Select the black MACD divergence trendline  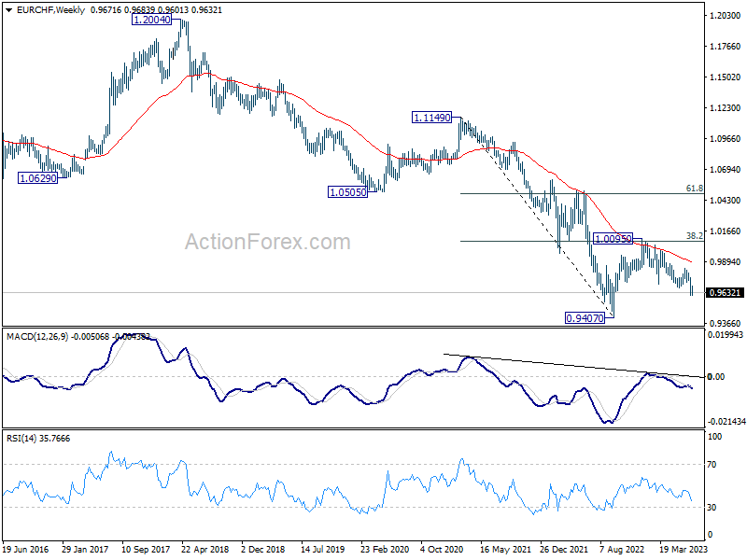click(x=573, y=366)
